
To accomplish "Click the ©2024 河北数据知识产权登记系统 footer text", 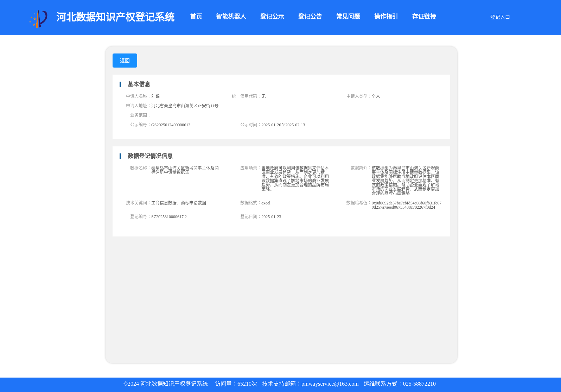I will 166,384.
